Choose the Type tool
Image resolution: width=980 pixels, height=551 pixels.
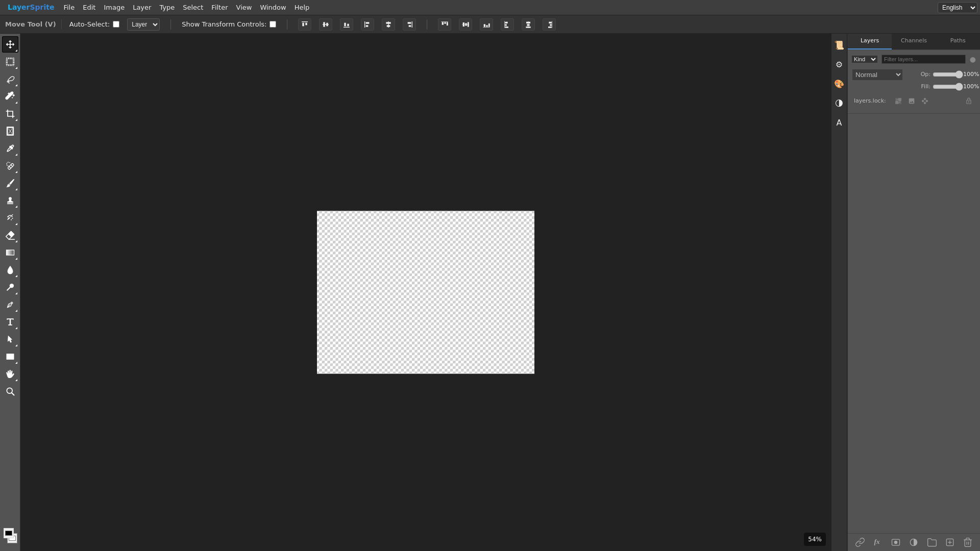point(10,322)
